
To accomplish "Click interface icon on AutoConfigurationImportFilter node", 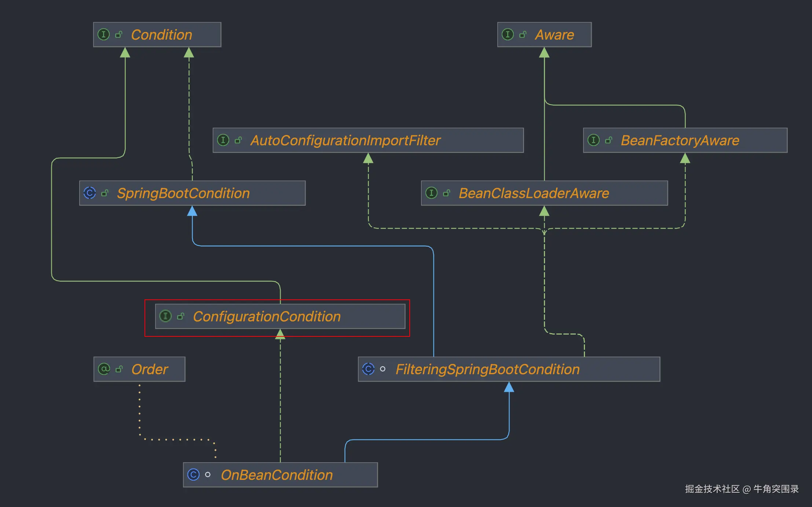I will coord(223,140).
